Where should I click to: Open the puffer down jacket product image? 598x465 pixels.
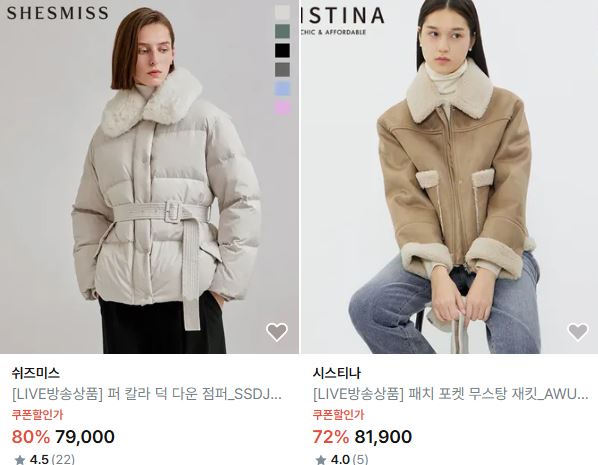click(149, 177)
